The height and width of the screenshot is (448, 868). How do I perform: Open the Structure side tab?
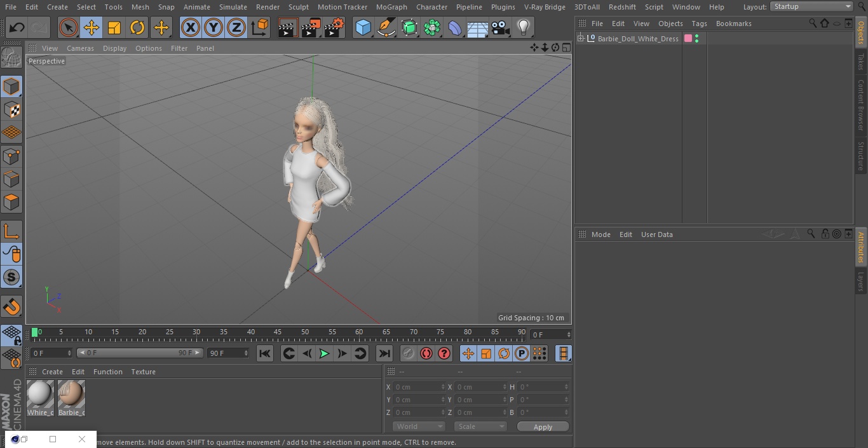point(861,155)
